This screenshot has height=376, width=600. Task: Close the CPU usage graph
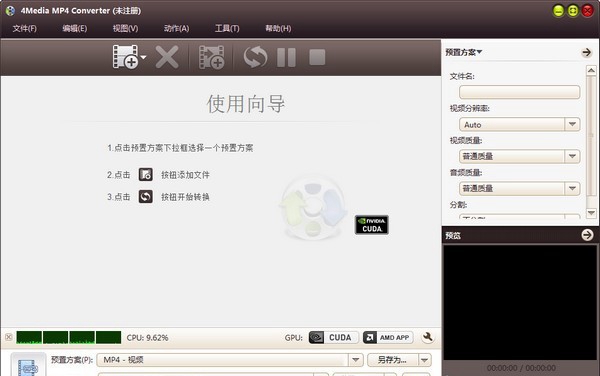[x=8, y=337]
